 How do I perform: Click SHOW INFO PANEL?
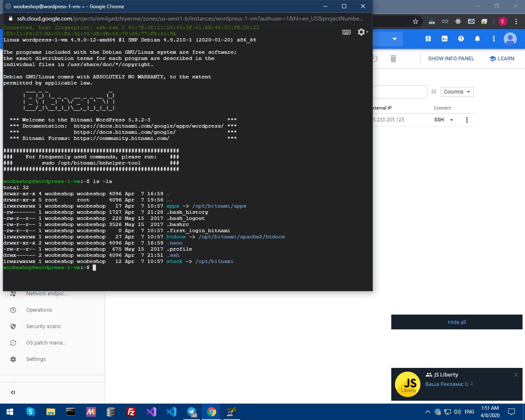451,59
